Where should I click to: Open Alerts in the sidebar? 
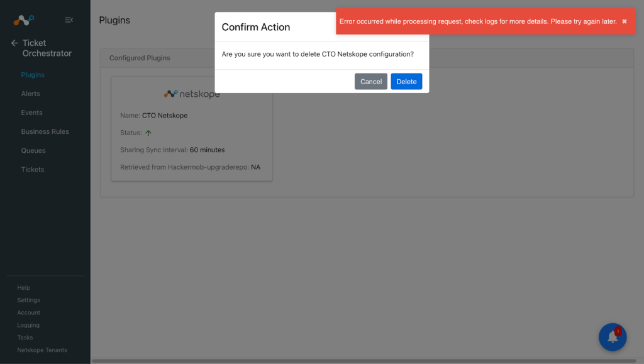(30, 94)
